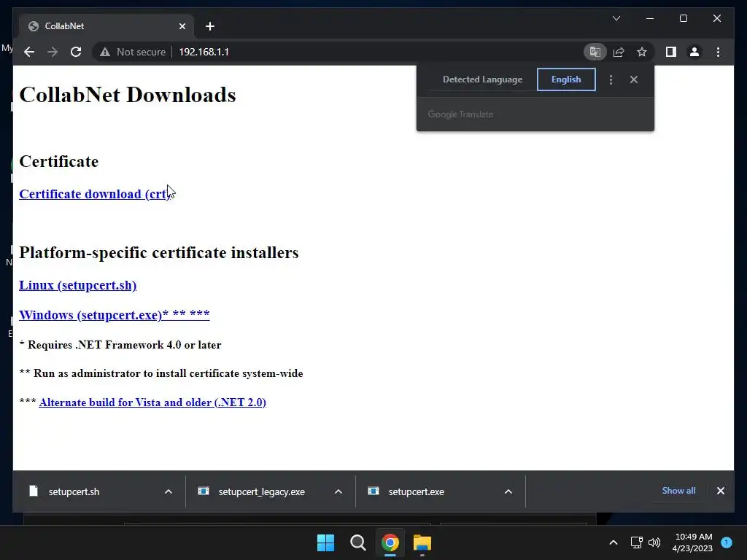Switch to the CollabNet tab
Screen dimensions: 747x560
[x=107, y=26]
